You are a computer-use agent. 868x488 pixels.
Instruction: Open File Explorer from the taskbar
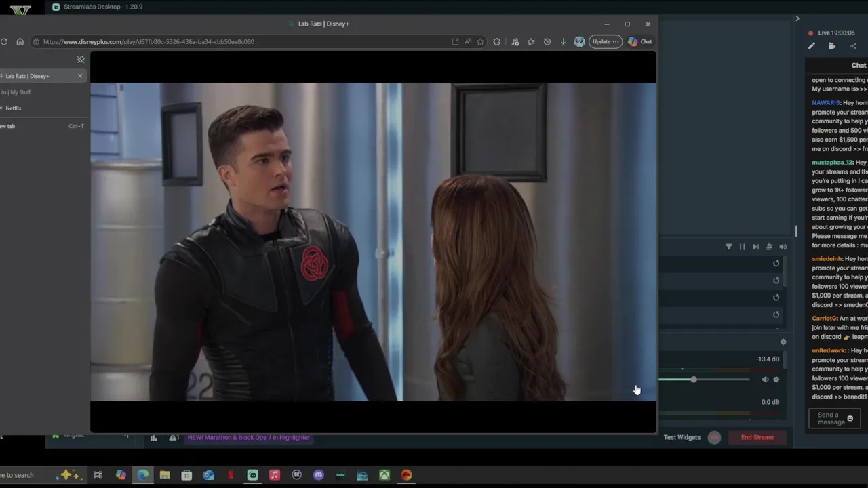tap(165, 475)
